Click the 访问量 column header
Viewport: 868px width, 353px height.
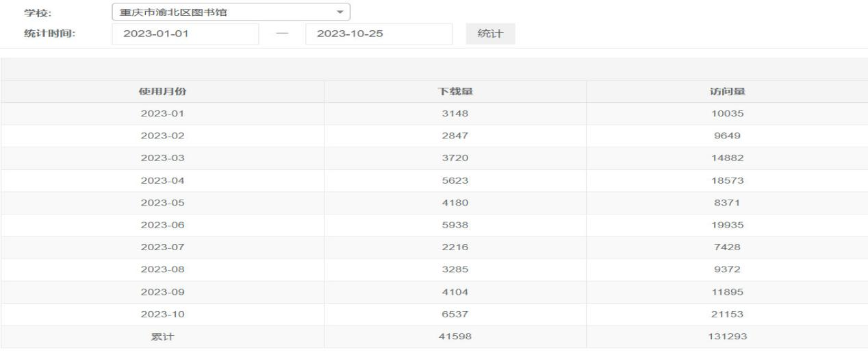[x=727, y=92]
